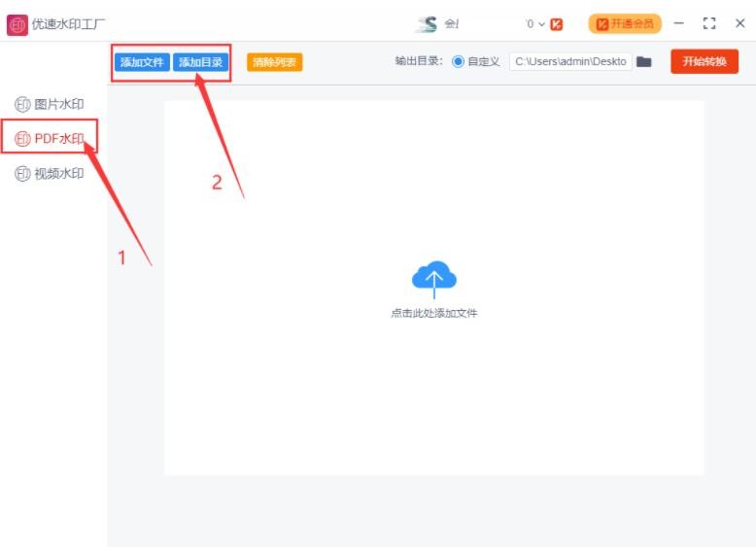Open the 开通会员 membership button
The height and width of the screenshot is (547, 756).
624,24
